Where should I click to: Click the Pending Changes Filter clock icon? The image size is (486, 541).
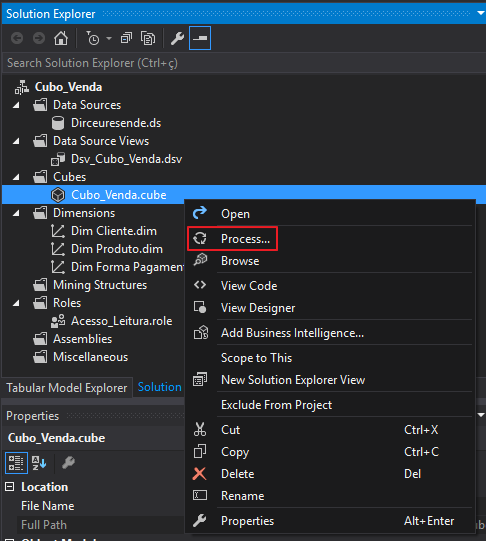[92, 38]
